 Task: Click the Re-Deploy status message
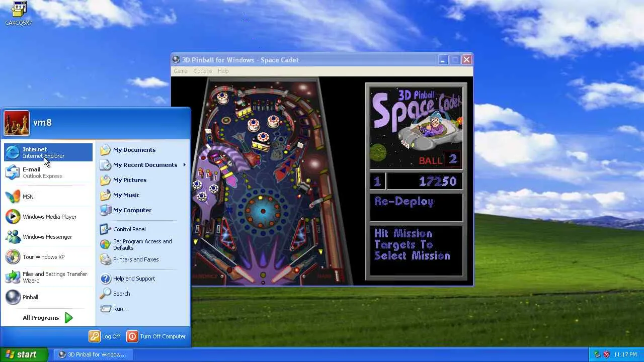[x=404, y=202]
